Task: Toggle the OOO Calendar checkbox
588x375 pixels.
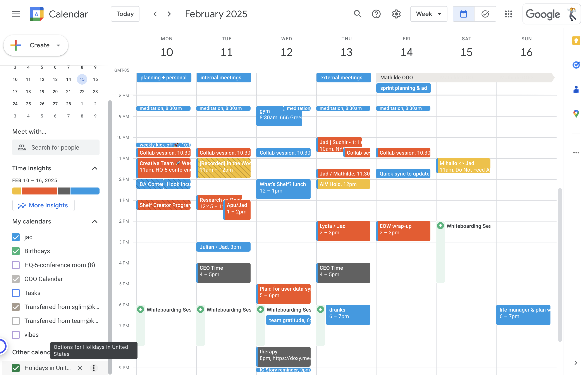Action: point(16,279)
